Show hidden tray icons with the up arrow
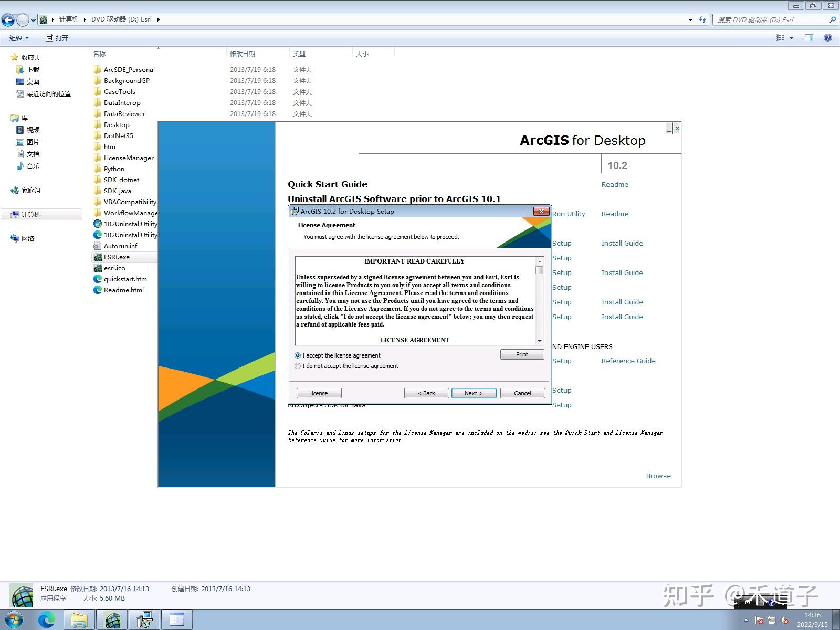840x630 pixels. (745, 619)
